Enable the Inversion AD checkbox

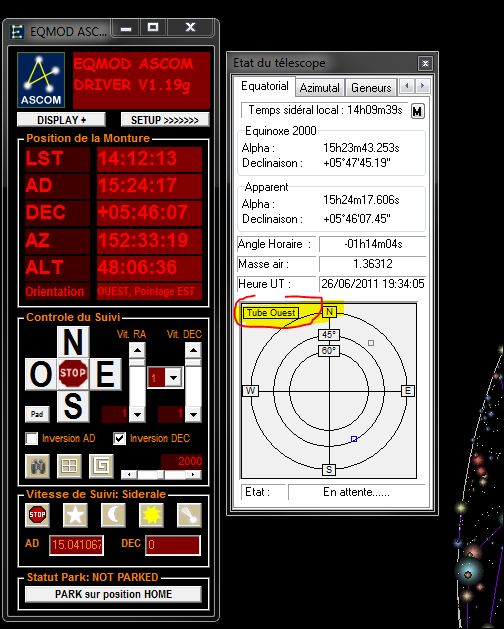32,438
